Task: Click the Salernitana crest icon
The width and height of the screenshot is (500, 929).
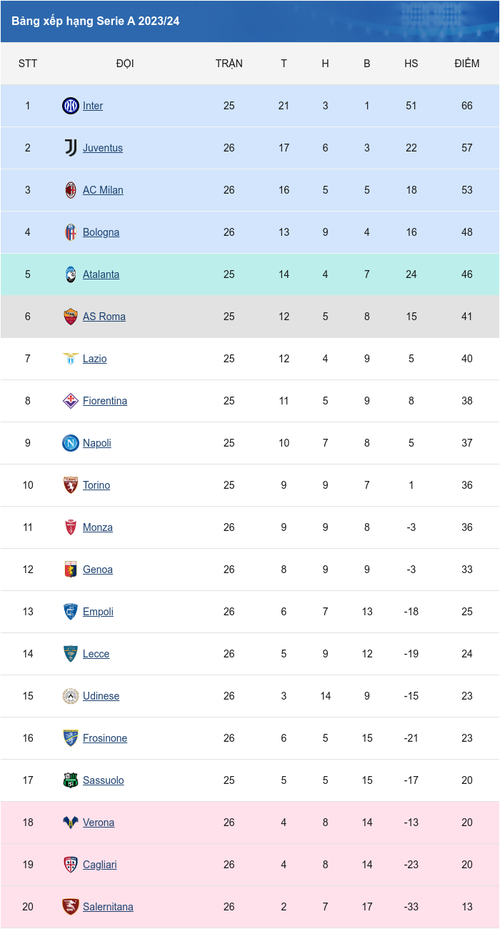Action: 70,906
